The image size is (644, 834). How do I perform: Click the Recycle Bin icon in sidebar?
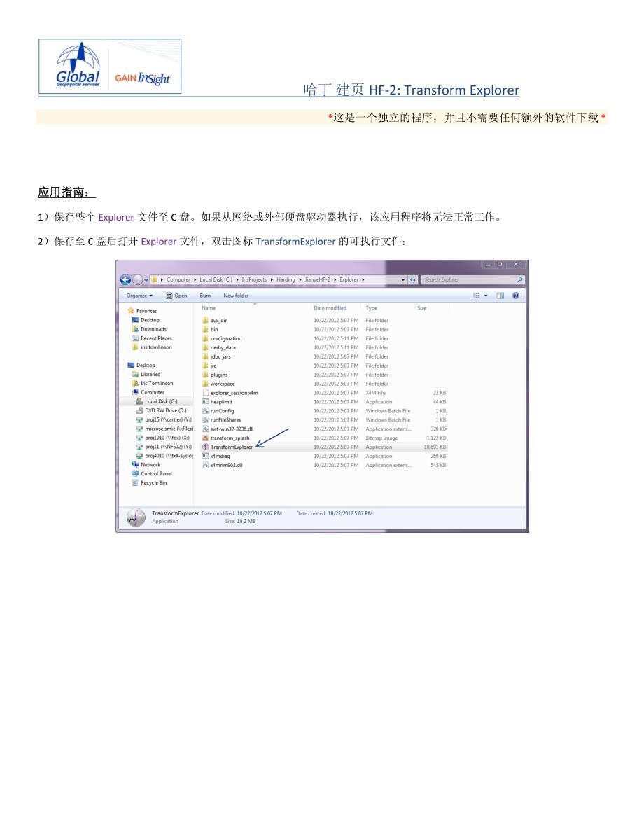tap(135, 483)
